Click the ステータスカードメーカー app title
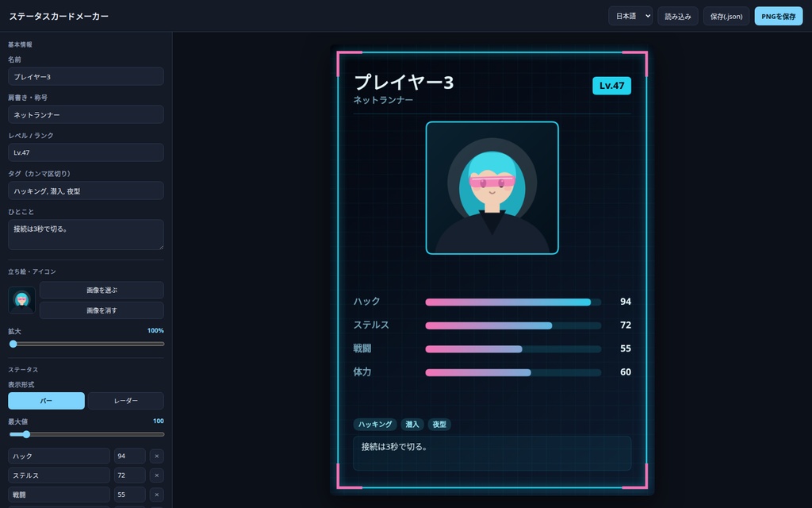 pyautogui.click(x=59, y=16)
